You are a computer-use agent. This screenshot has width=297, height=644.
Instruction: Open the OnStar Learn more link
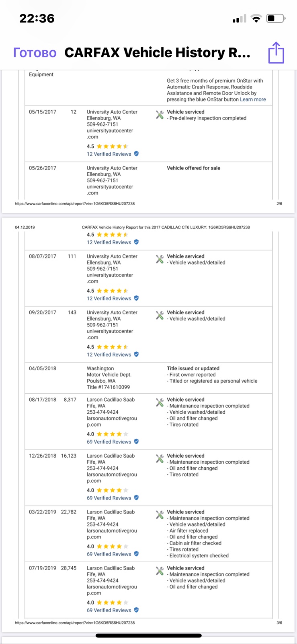coord(253,99)
